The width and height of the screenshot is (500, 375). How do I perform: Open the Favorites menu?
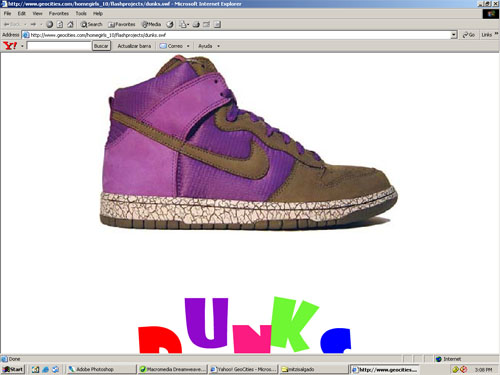(59, 14)
